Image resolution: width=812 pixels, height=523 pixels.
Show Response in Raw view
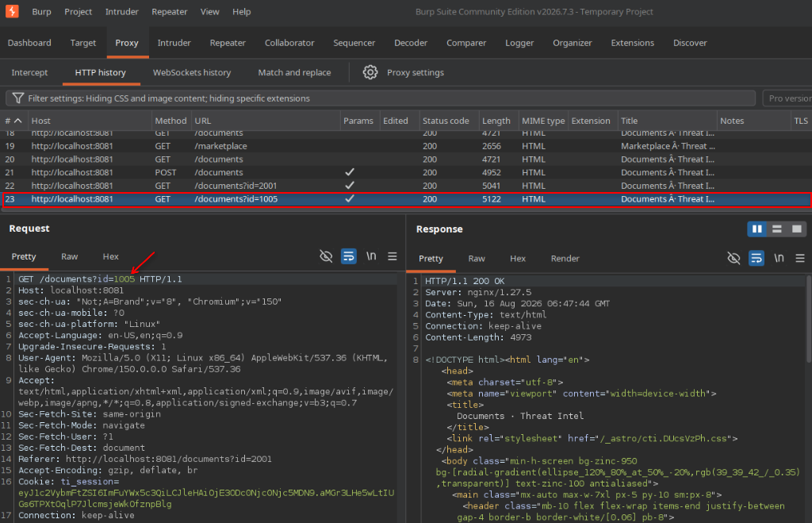477,259
